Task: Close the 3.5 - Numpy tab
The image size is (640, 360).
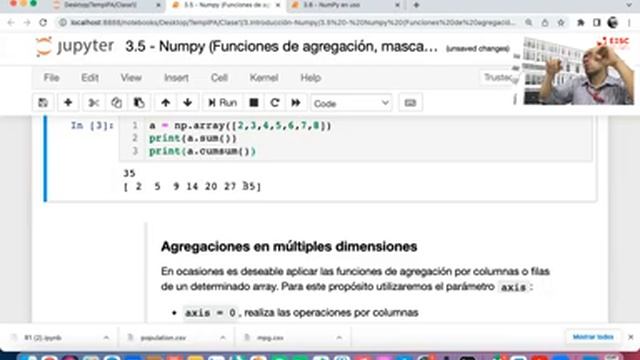Action: point(278,5)
